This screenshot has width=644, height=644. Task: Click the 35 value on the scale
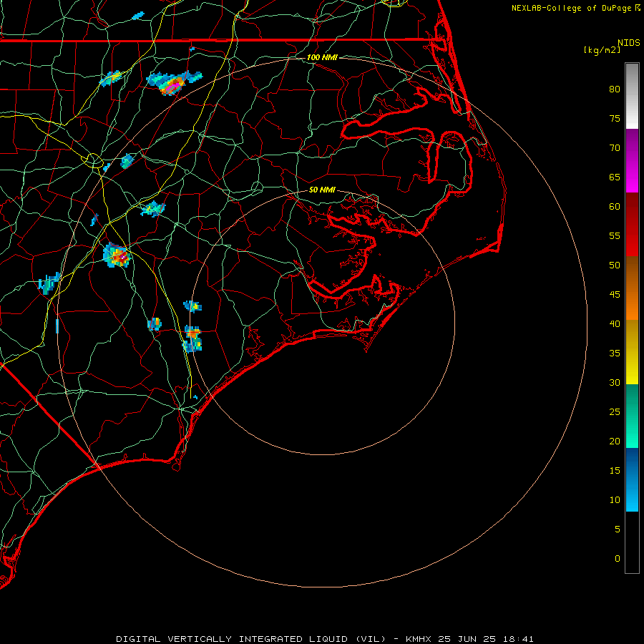coord(615,353)
